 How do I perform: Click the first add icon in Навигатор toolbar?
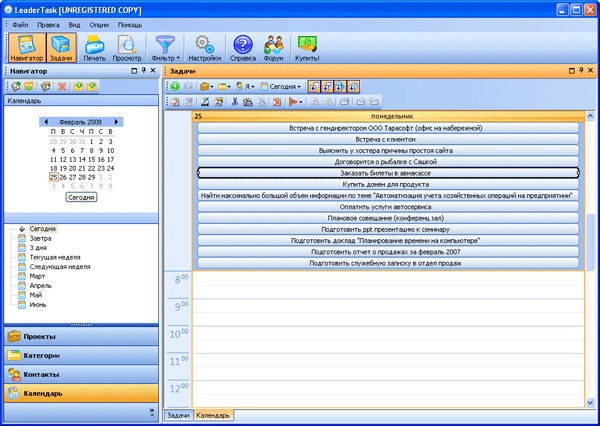[x=16, y=87]
